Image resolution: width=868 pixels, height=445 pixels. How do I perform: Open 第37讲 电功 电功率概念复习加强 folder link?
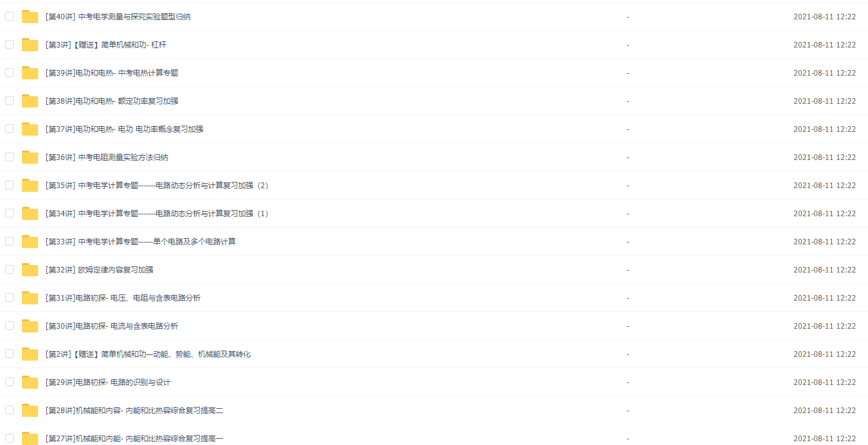[124, 129]
